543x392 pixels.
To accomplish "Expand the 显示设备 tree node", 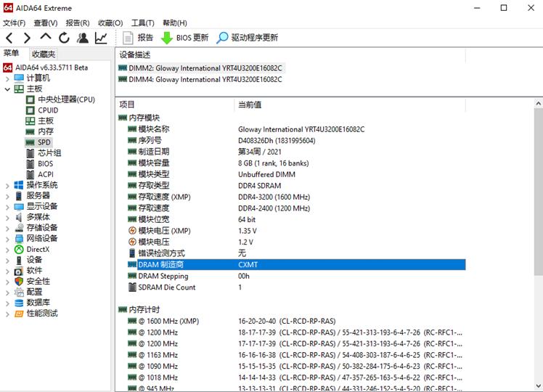I will (x=7, y=207).
